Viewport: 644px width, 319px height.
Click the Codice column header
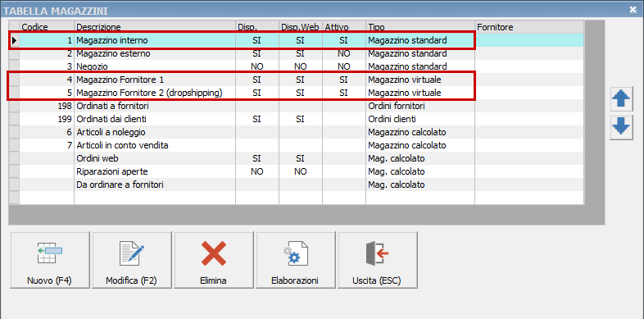tap(47, 27)
